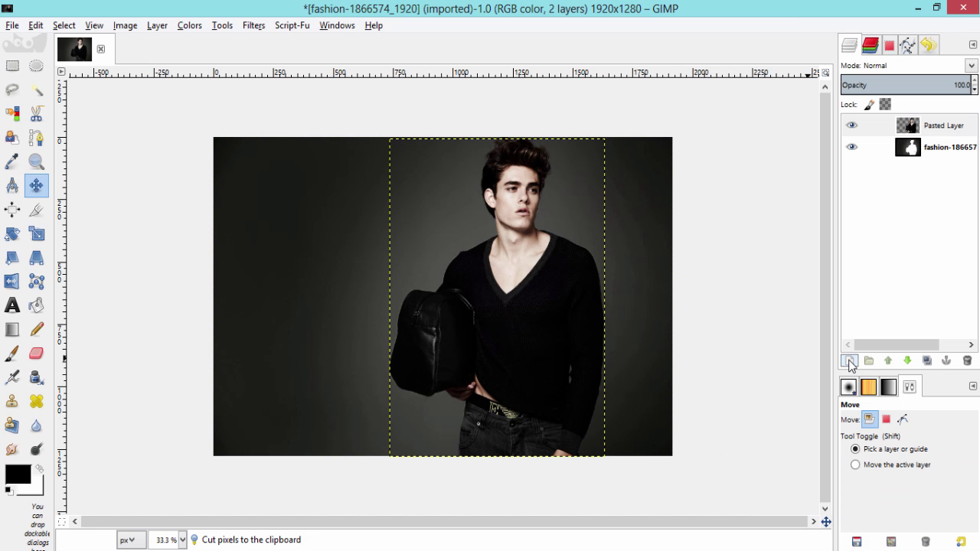Select the Blur/Sharpen droplet tool
980x551 pixels.
36,425
